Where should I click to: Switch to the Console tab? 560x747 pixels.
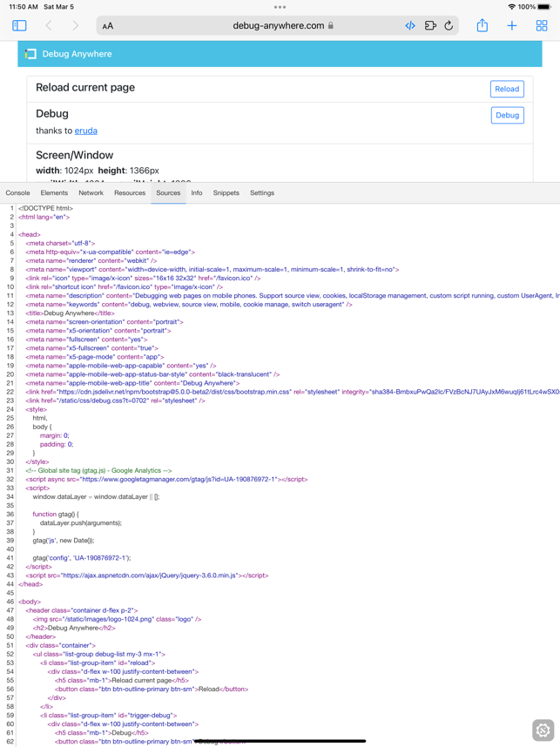[17, 193]
